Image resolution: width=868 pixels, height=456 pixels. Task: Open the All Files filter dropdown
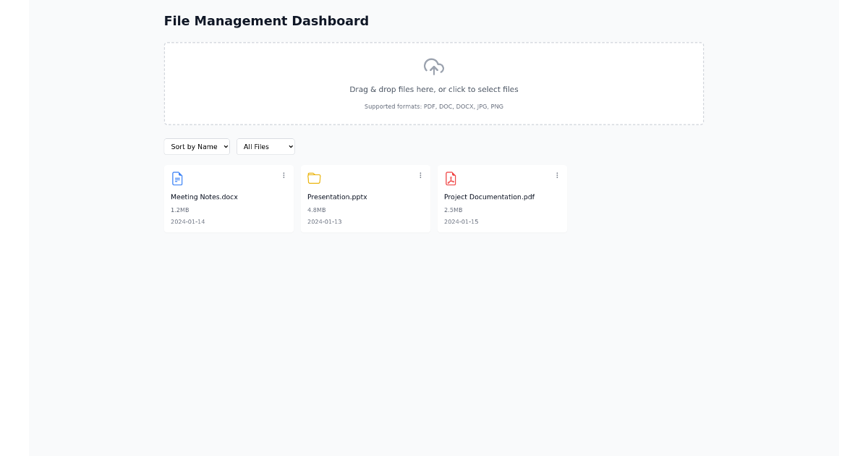265,146
